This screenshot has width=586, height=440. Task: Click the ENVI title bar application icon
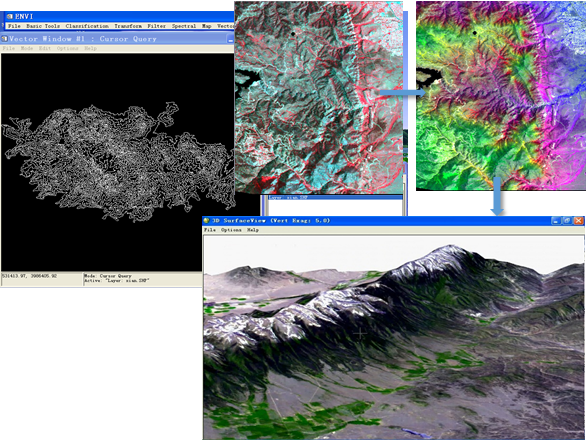click(x=10, y=16)
